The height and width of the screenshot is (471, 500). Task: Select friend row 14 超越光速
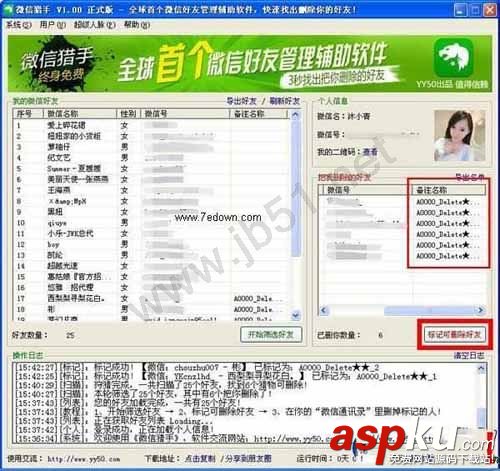click(x=152, y=266)
